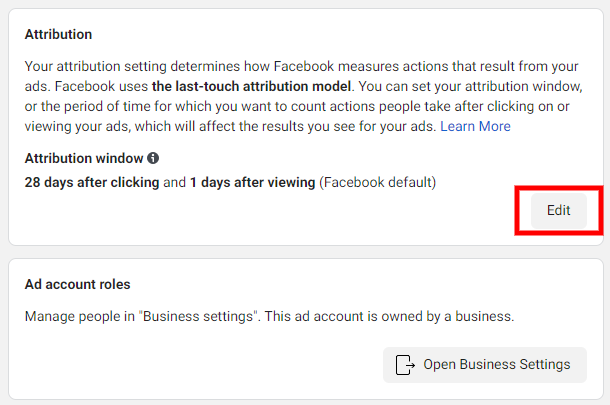Click the info icon beside Attribution window
This screenshot has height=405, width=610.
(153, 158)
